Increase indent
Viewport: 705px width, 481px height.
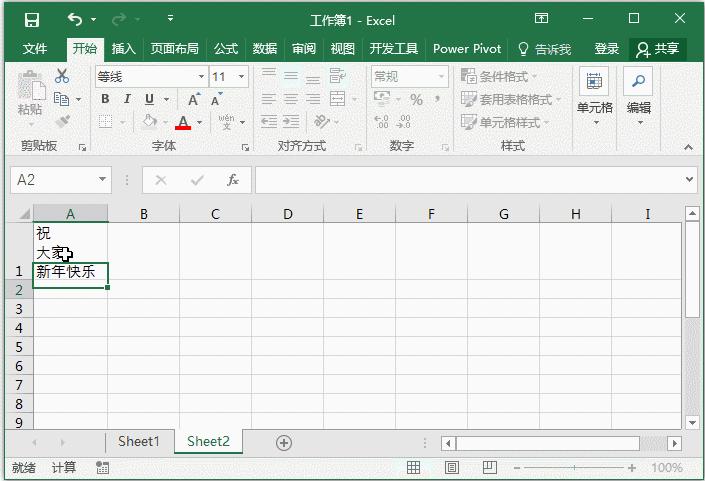[x=291, y=121]
